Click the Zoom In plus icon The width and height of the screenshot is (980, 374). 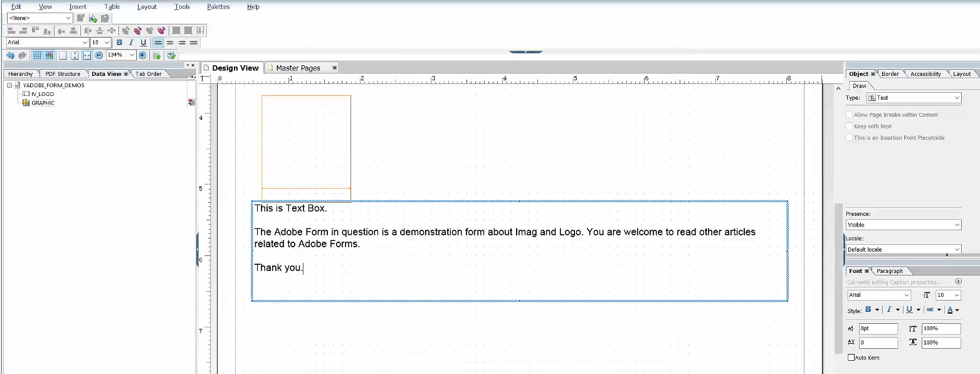point(142,55)
